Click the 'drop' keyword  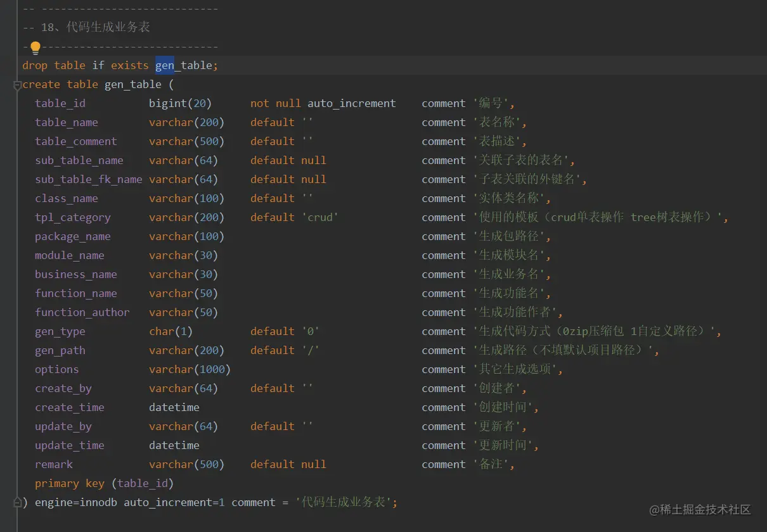point(35,65)
